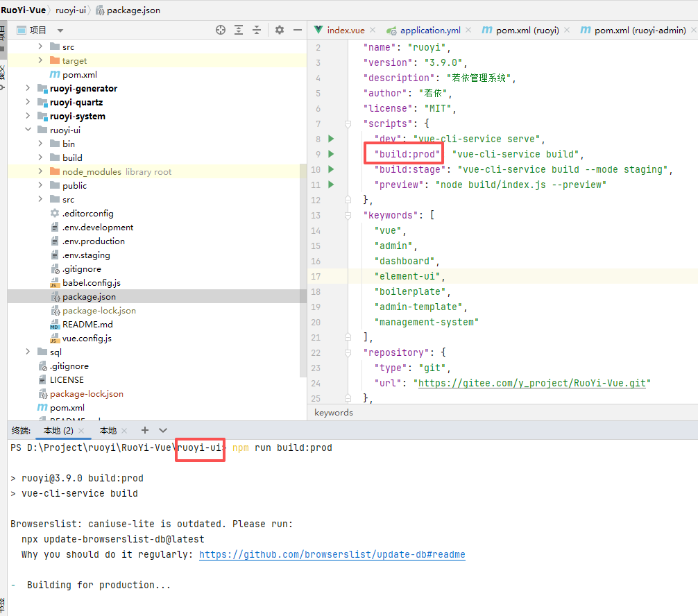
Task: Open the project view dropdown
Action: tap(60, 31)
